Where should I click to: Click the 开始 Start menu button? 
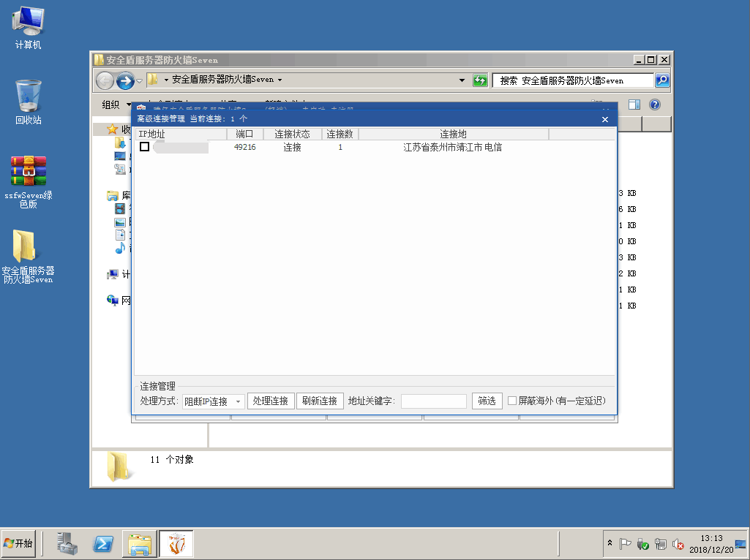19,543
